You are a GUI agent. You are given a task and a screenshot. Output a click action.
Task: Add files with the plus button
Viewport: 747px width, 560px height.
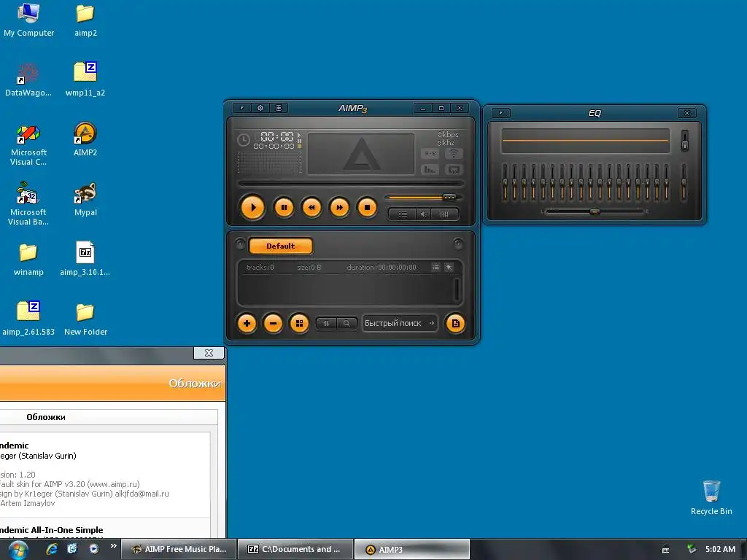point(247,323)
